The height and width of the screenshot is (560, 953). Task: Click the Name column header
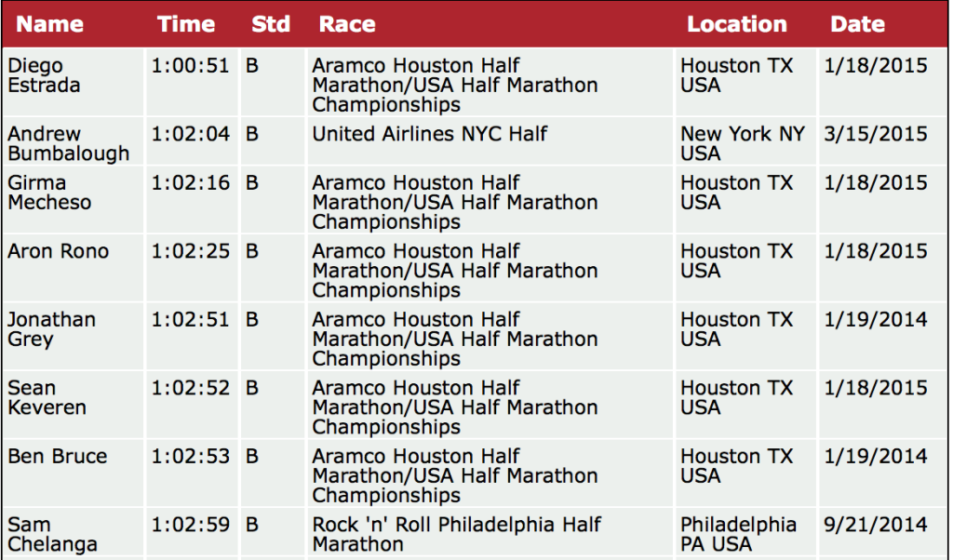click(49, 24)
